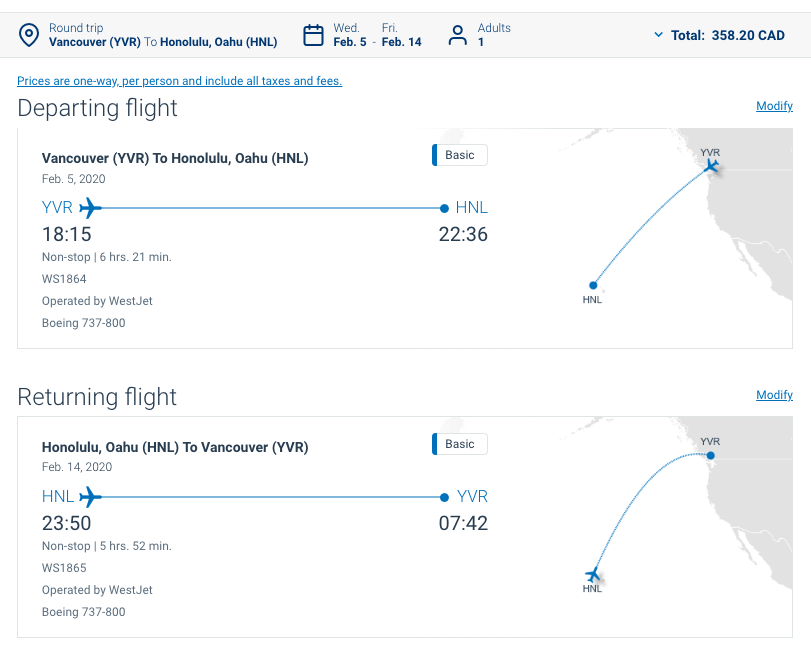The height and width of the screenshot is (655, 811).
Task: Click the calendar icon beside travel dates
Action: [313, 35]
